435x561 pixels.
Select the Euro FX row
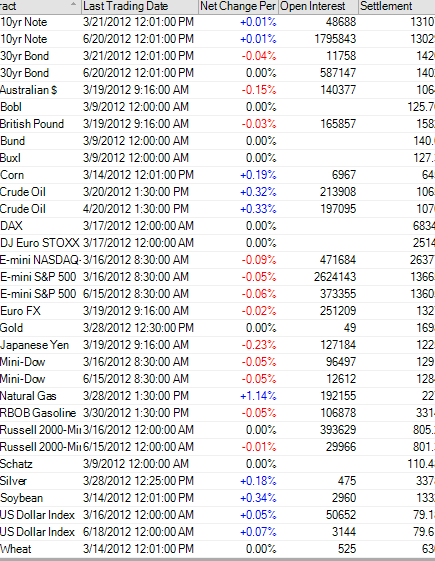pyautogui.click(x=218, y=311)
